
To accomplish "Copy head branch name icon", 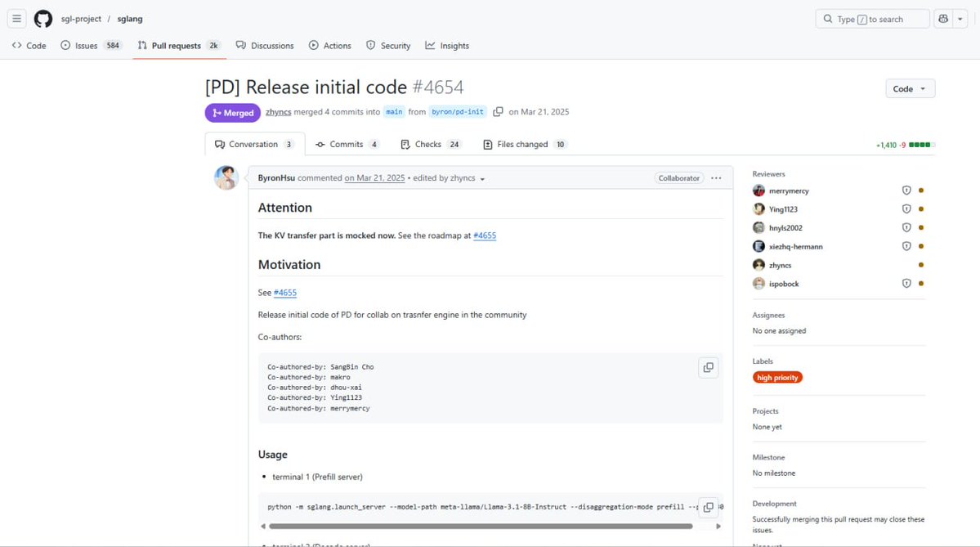I will coord(498,112).
